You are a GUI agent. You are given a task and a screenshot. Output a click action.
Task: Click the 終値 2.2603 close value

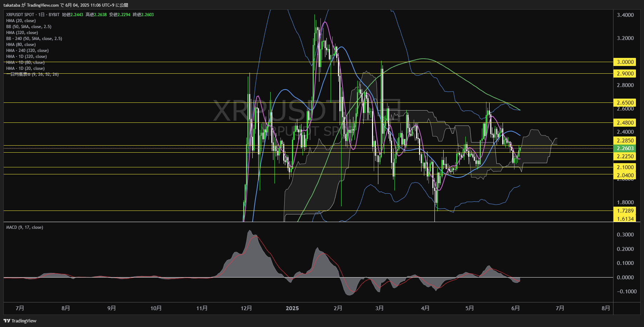point(143,14)
